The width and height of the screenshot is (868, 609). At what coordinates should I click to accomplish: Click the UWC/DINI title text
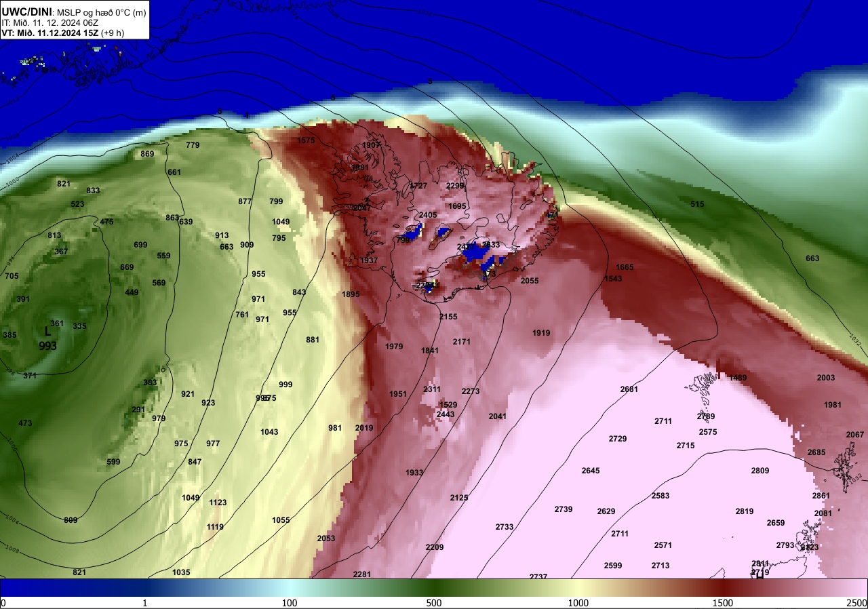(26, 11)
